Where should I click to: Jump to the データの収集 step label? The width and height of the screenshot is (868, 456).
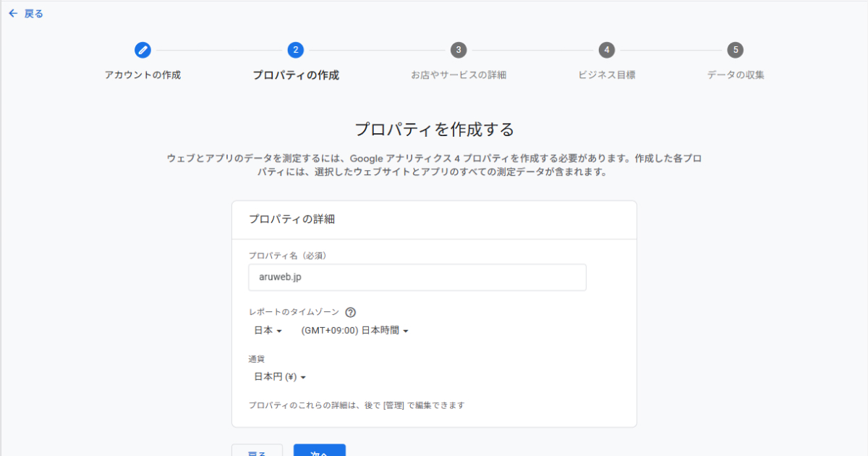point(736,75)
